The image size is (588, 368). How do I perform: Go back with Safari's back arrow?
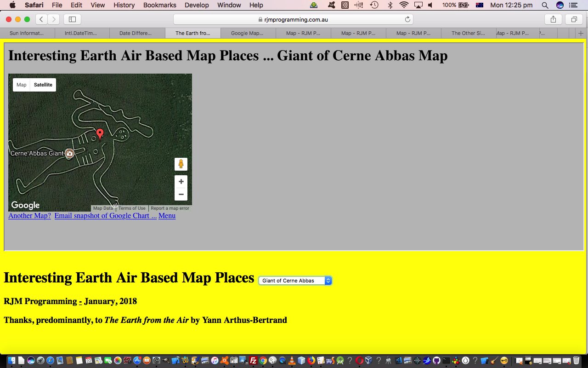[41, 19]
